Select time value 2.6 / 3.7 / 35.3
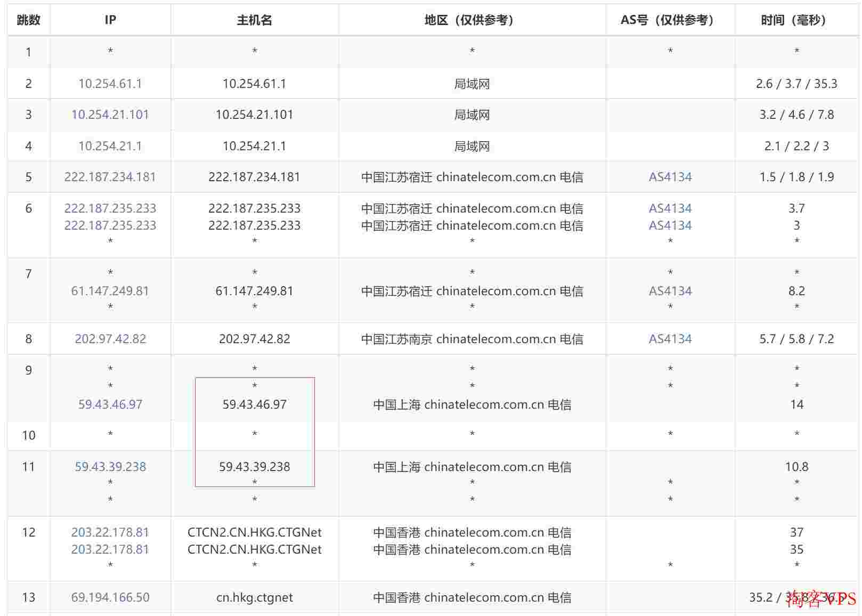862x616 pixels. (796, 84)
